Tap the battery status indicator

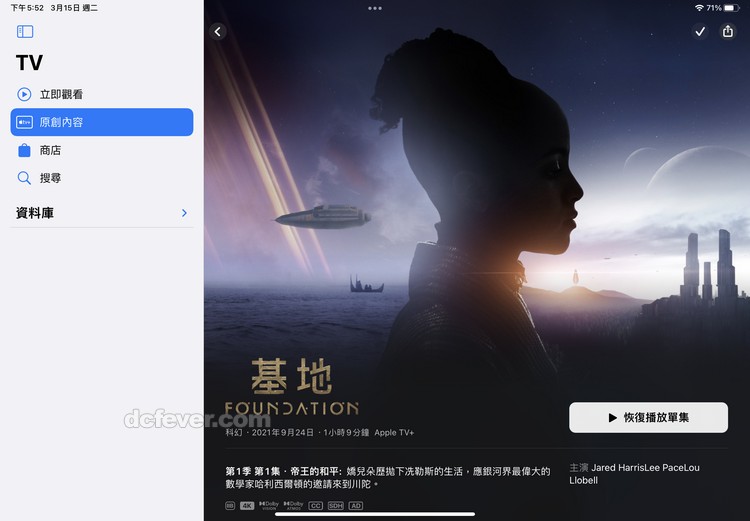(x=731, y=8)
